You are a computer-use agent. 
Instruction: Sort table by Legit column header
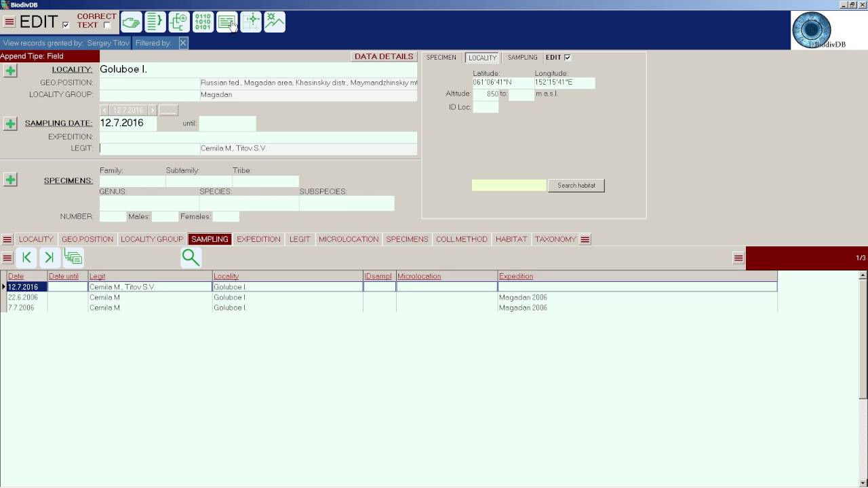150,277
